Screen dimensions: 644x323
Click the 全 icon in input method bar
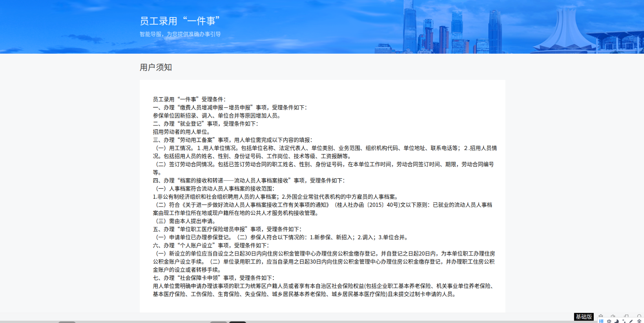point(639,321)
